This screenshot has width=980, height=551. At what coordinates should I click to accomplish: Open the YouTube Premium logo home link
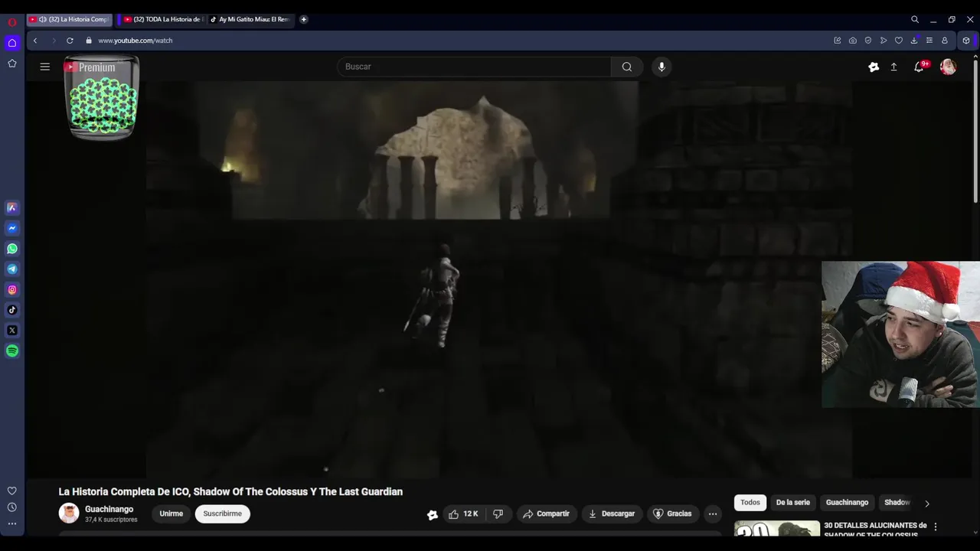pos(90,67)
